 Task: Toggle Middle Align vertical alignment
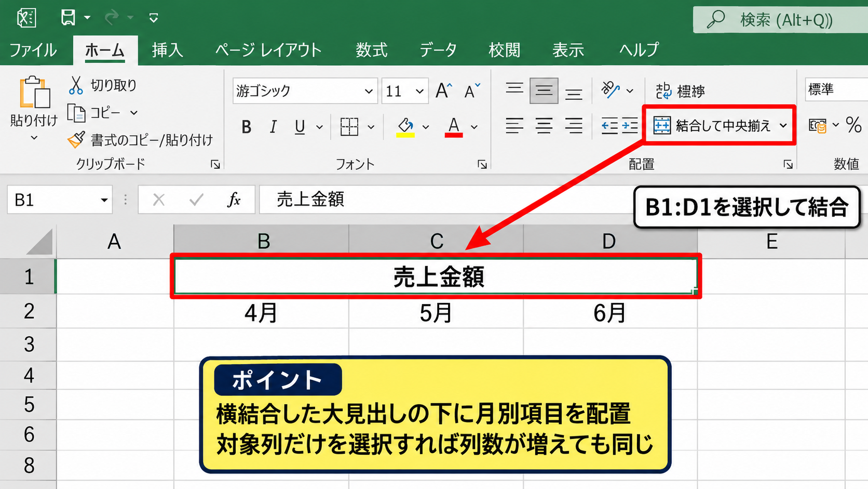pyautogui.click(x=544, y=91)
